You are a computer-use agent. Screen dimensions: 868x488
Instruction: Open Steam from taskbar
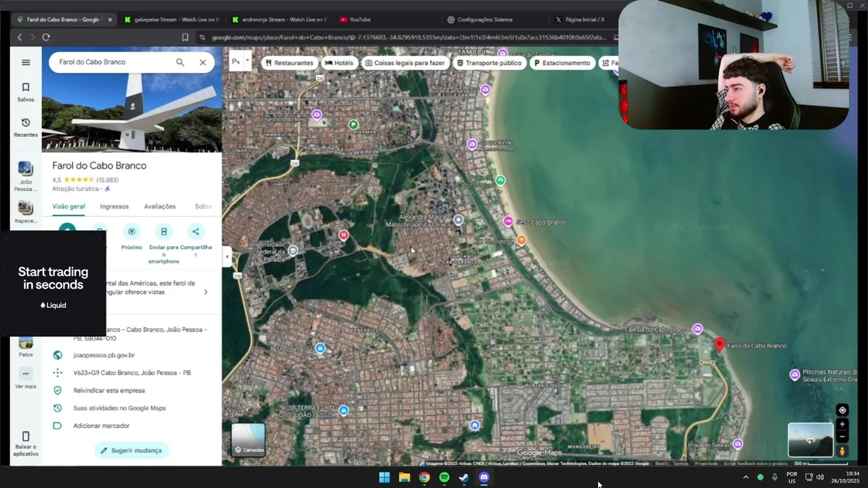pos(464,477)
